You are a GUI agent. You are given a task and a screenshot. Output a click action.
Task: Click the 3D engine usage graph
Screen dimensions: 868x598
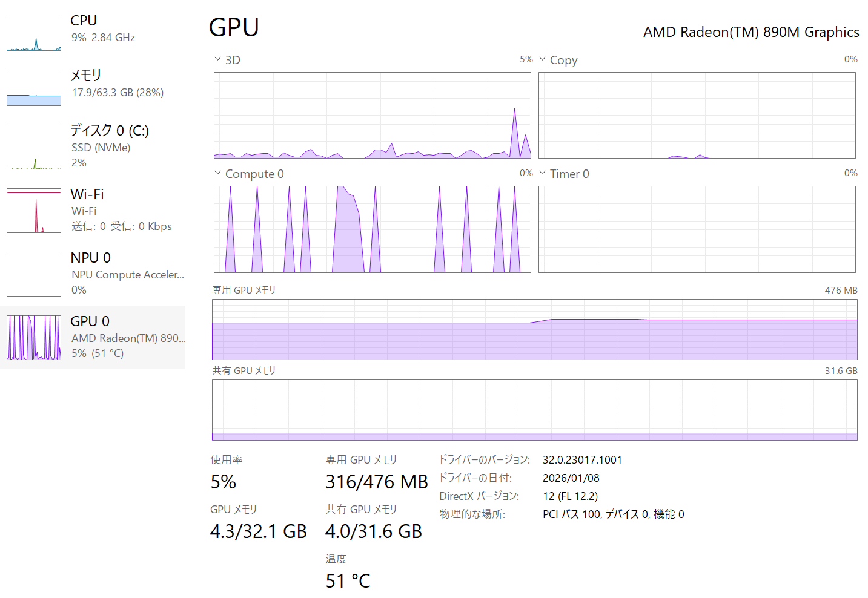(x=372, y=115)
